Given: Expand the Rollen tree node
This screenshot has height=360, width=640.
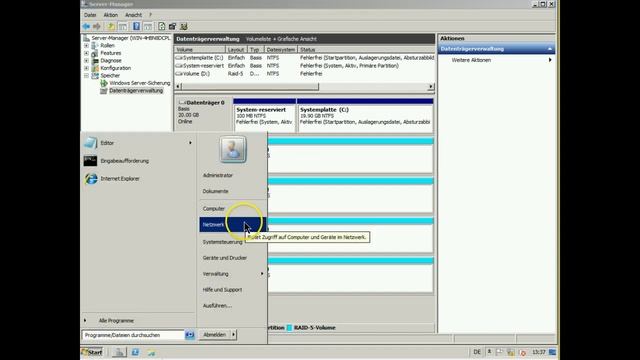Looking at the screenshot, I should coord(86,46).
